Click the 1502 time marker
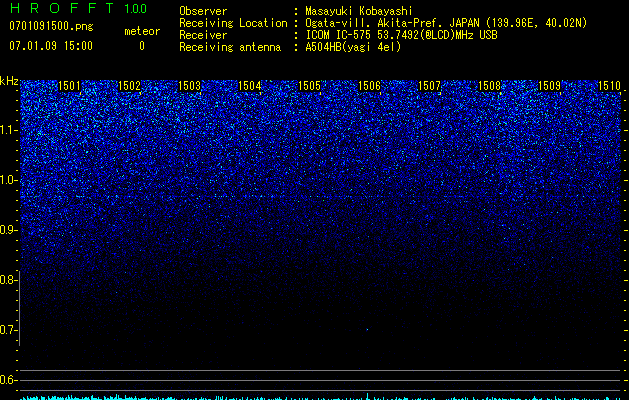Viewport: 629px width, 400px height. coord(130,86)
